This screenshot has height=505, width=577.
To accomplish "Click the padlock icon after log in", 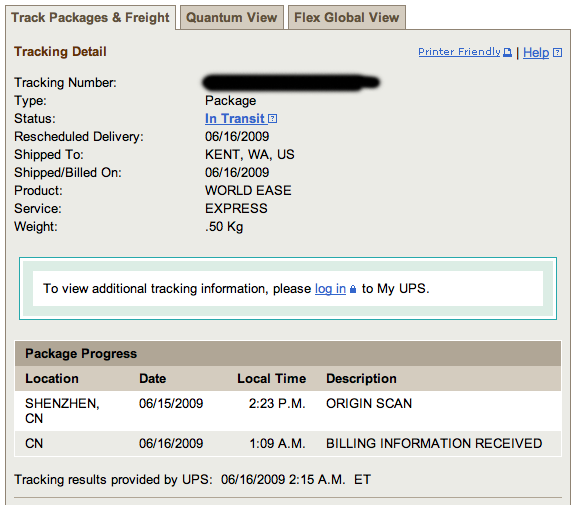I will (353, 289).
